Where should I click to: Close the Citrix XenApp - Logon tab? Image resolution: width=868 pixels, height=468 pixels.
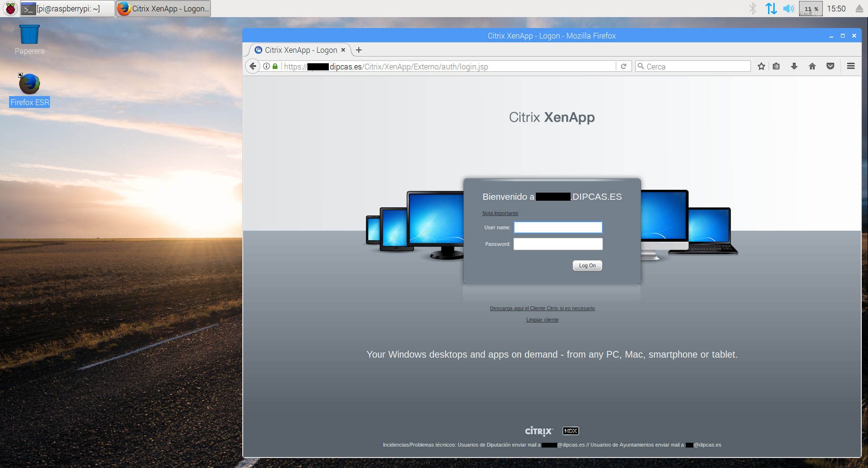343,50
